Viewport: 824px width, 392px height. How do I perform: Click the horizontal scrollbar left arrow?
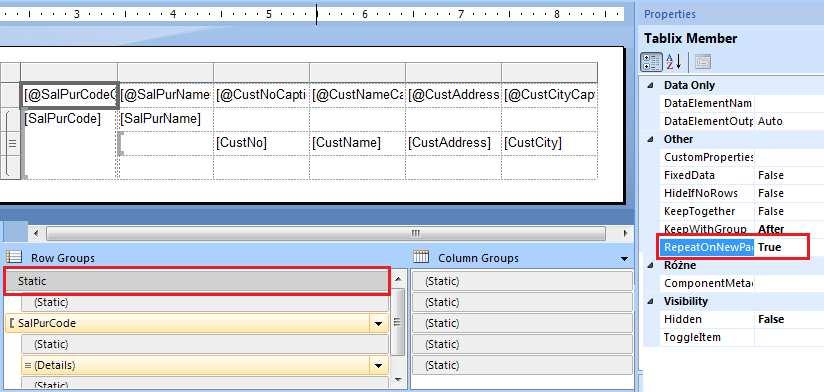(x=36, y=233)
